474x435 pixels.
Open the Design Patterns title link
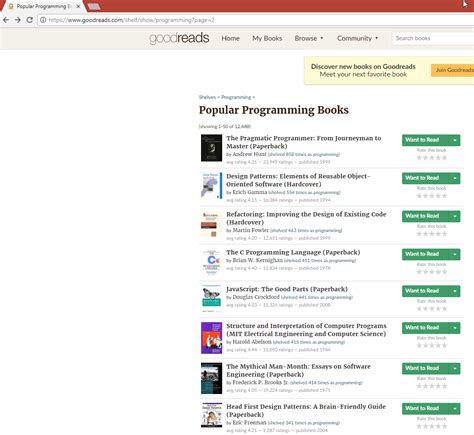click(x=298, y=180)
